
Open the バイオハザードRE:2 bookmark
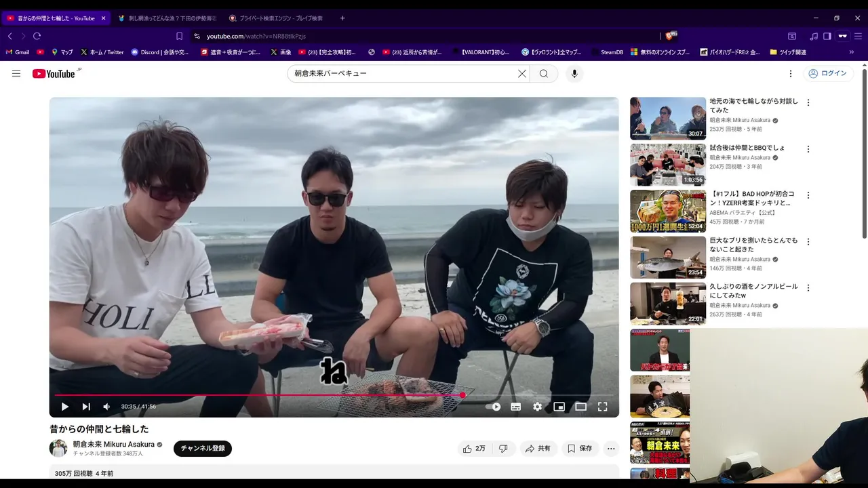tap(730, 52)
